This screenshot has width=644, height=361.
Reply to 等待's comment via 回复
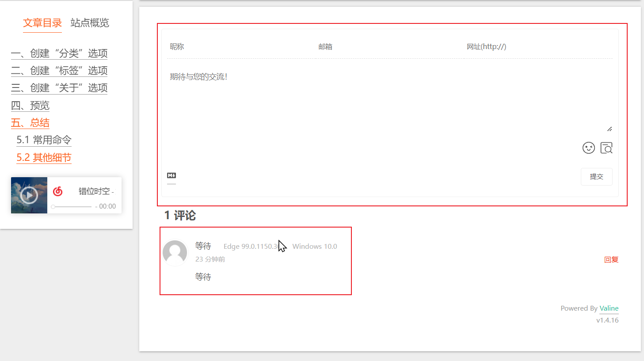(611, 259)
